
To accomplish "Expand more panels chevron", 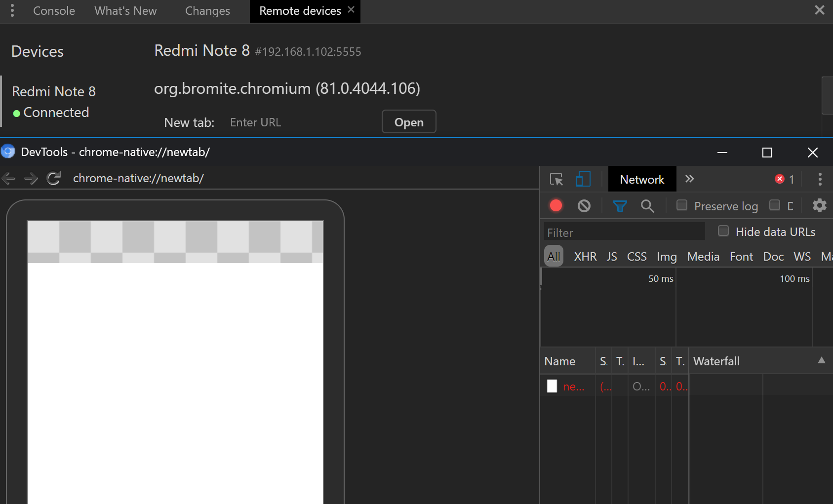I will pos(690,179).
